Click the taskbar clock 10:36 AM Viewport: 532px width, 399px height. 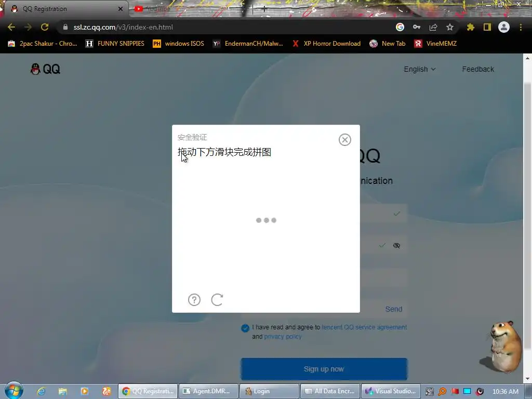505,392
